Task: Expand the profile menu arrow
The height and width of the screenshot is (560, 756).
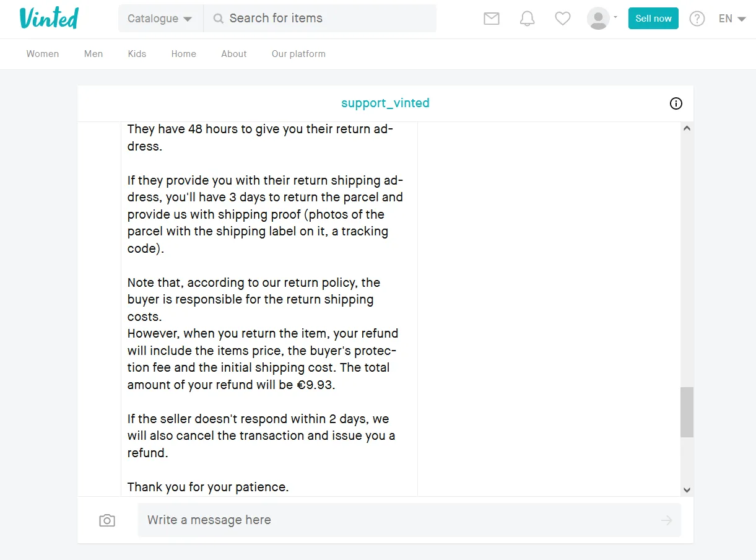Action: tap(615, 17)
